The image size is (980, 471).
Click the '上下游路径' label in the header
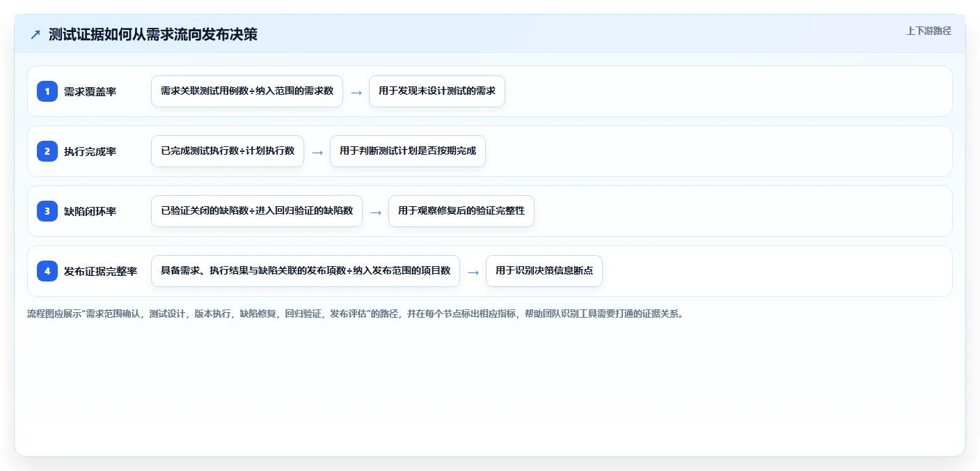point(928,31)
